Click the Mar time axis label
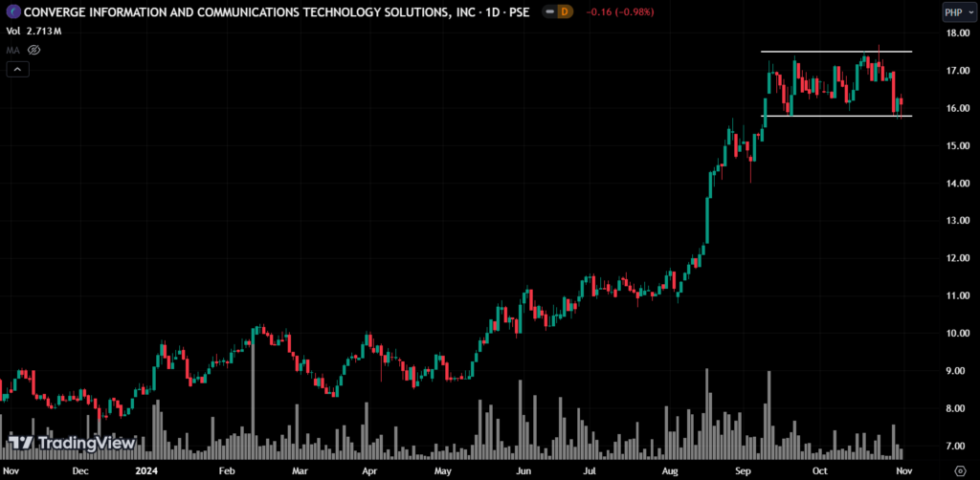 pos(300,470)
